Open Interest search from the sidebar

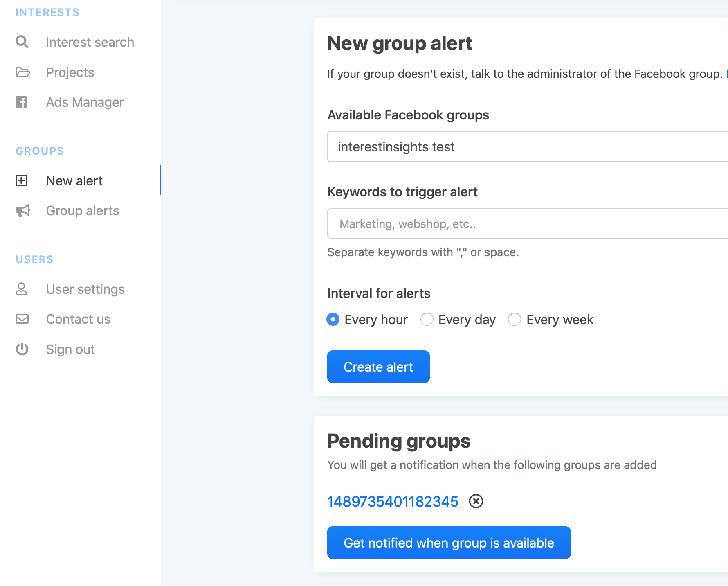[90, 42]
